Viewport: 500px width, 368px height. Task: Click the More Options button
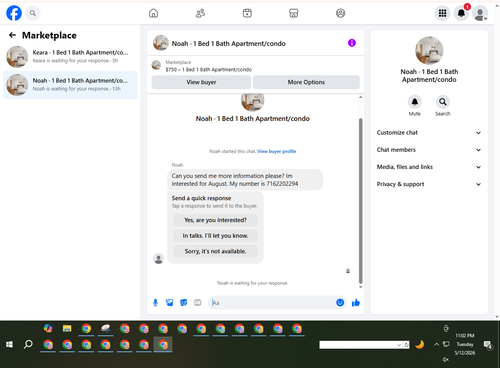pos(306,82)
